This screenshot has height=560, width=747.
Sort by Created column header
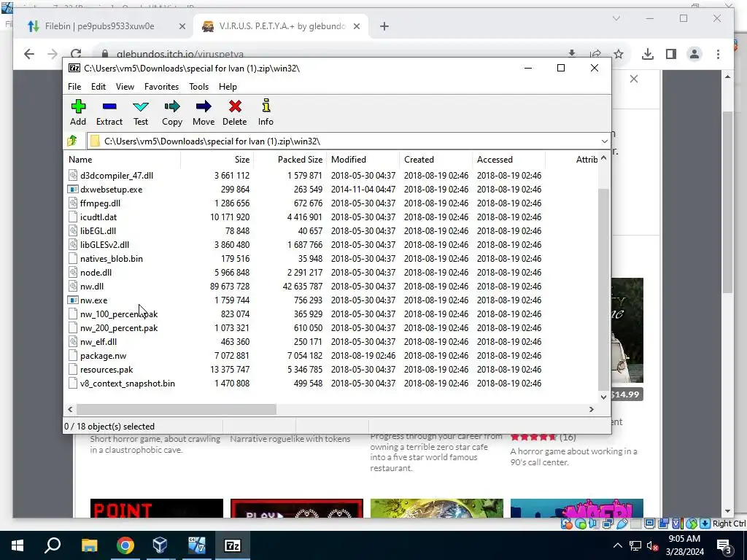(436, 160)
